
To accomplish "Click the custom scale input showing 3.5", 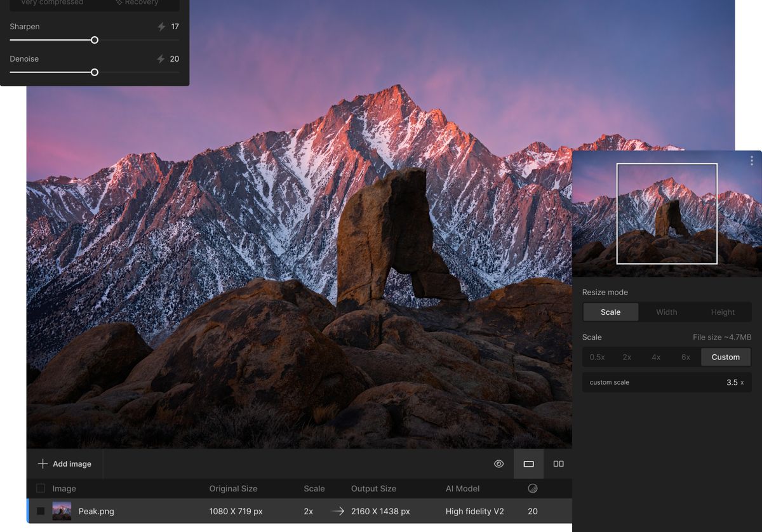I will (730, 382).
